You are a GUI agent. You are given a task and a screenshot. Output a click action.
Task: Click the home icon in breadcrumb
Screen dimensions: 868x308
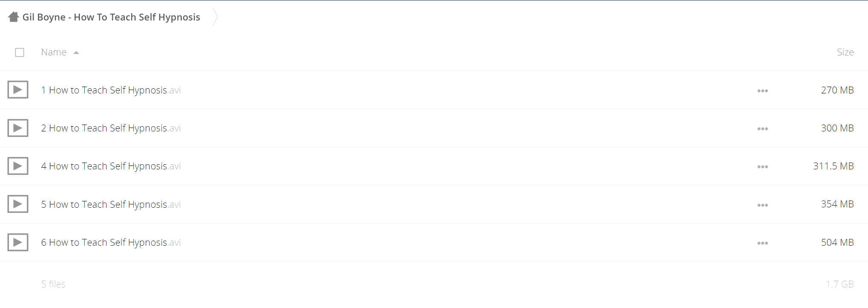(x=14, y=17)
